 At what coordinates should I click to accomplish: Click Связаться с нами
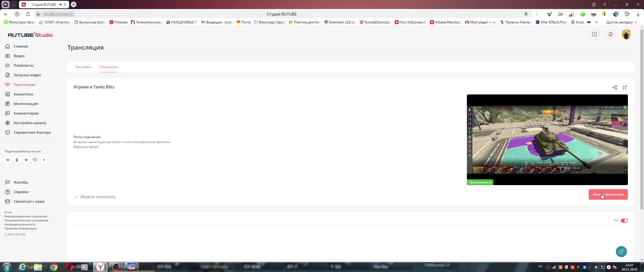(x=29, y=201)
